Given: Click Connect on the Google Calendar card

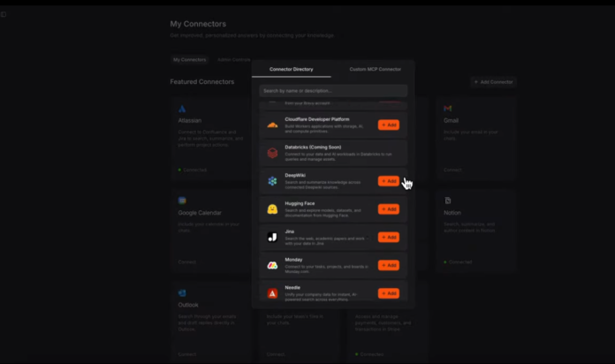Looking at the screenshot, I should click(x=187, y=262).
